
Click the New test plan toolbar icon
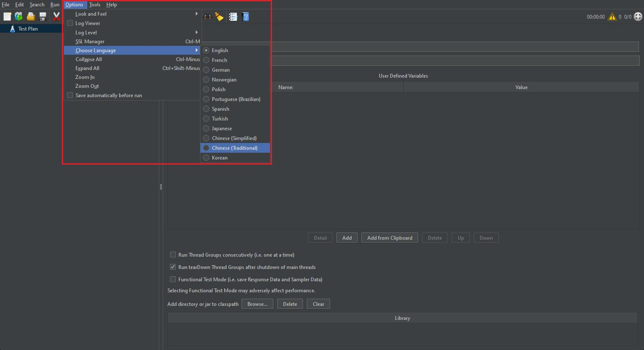pos(7,17)
